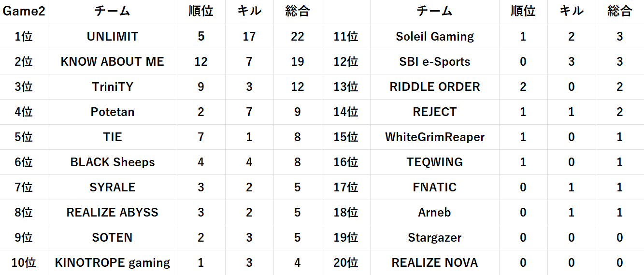Click the KNOW ABOUT ME team name

coord(113,62)
